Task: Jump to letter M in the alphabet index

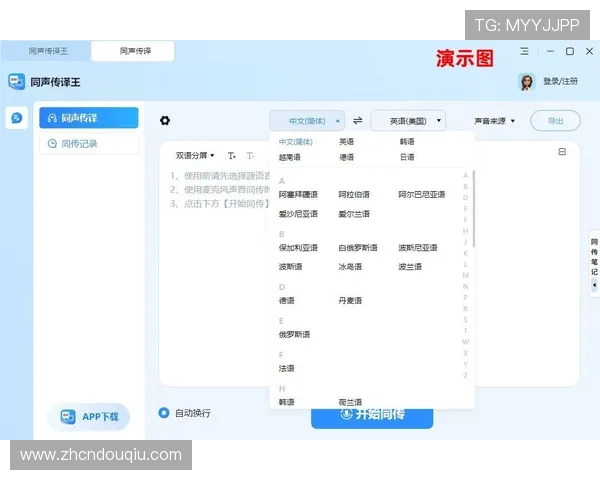Action: click(x=465, y=275)
